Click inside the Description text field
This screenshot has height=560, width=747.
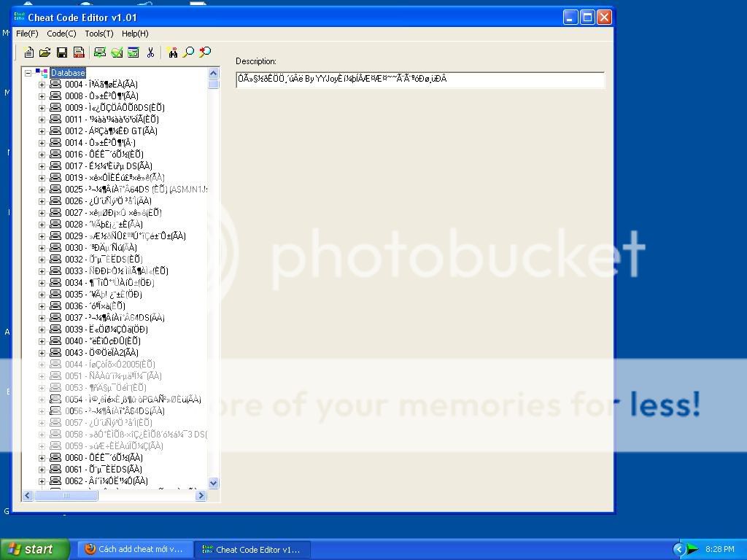click(x=420, y=79)
